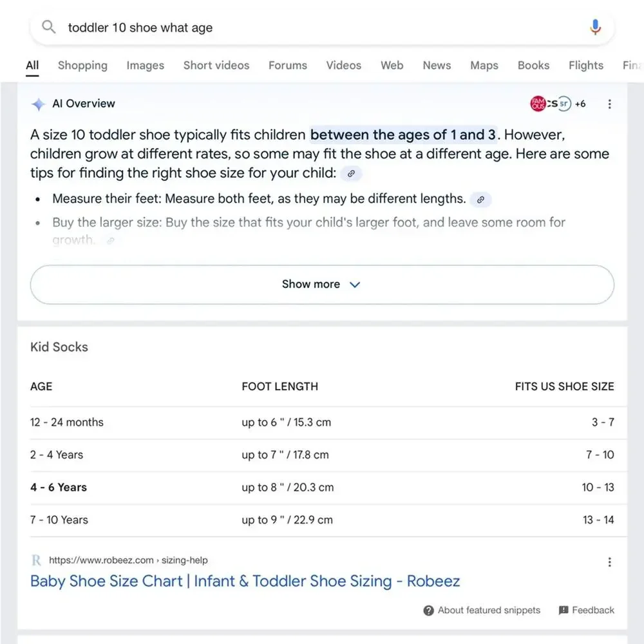Screen dimensions: 644x644
Task: Open source link after 'Measure their feet' bullet
Action: point(480,200)
